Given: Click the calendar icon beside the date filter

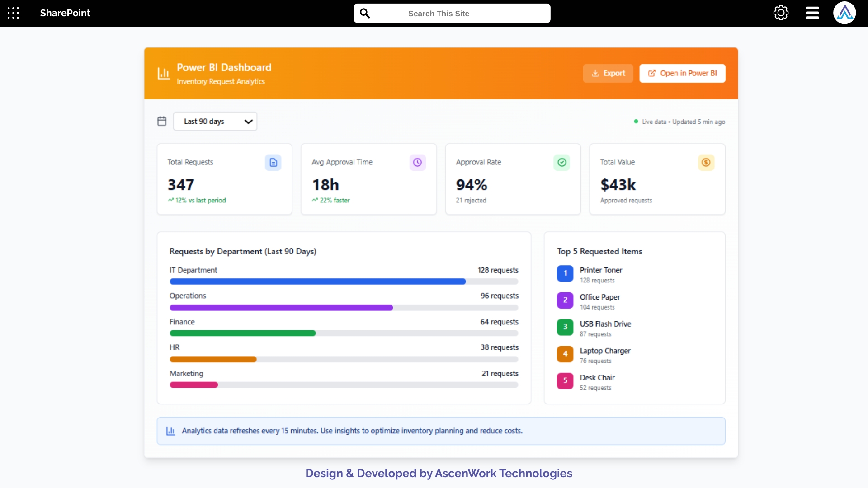Looking at the screenshot, I should click(162, 121).
